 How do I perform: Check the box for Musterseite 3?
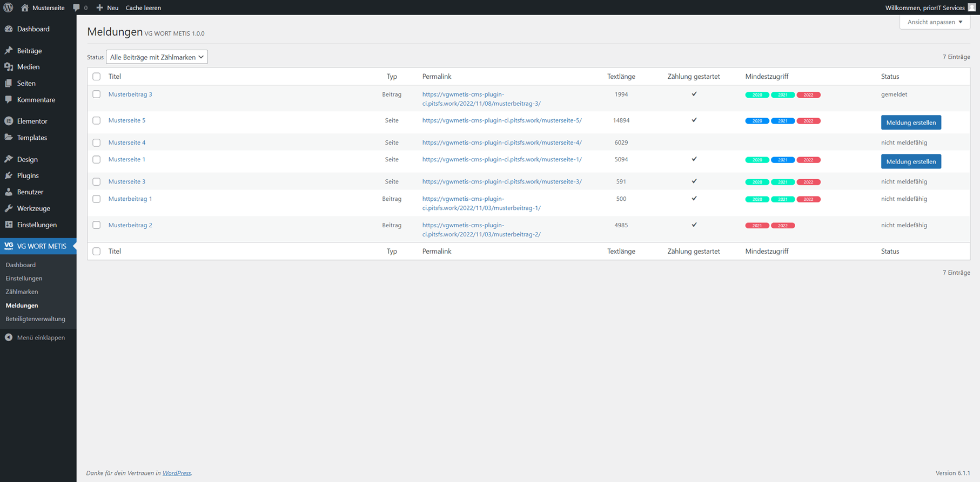(x=97, y=182)
